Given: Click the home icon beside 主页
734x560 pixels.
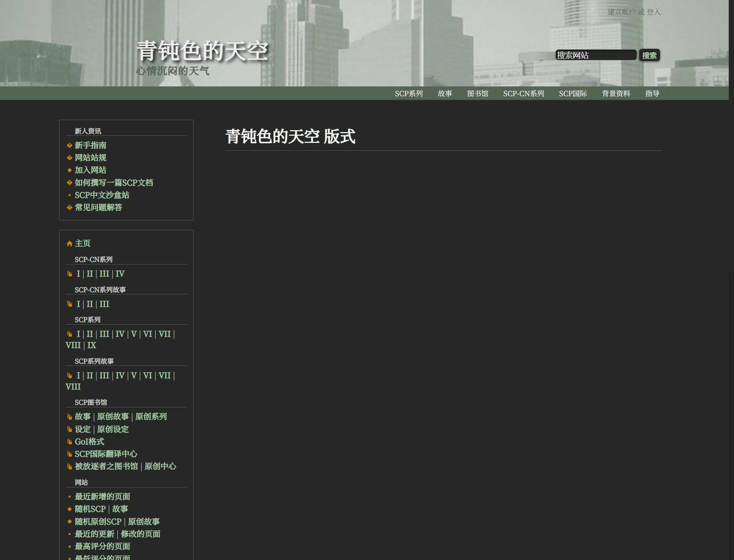Looking at the screenshot, I should [69, 244].
